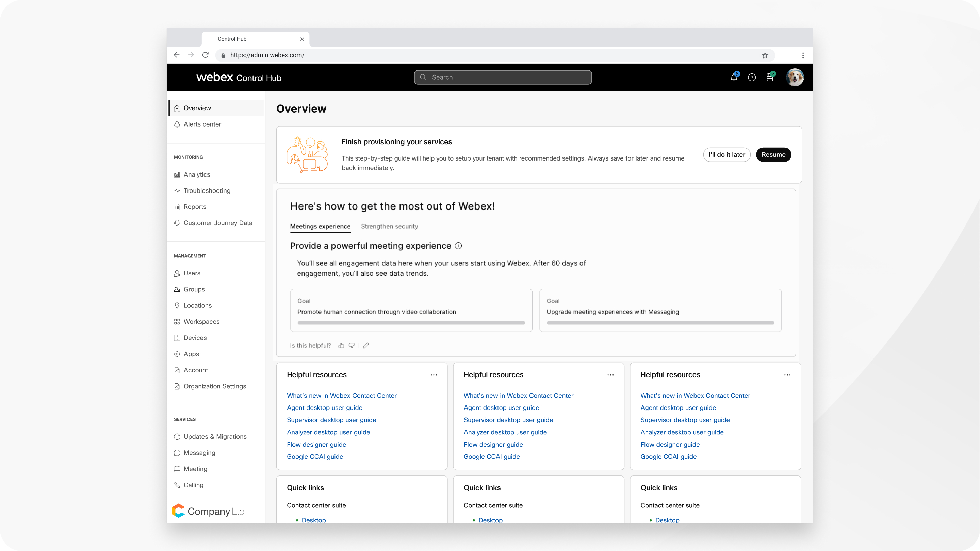Click the notifications bell icon top-right
Screen dimensions: 980x551
coord(734,77)
